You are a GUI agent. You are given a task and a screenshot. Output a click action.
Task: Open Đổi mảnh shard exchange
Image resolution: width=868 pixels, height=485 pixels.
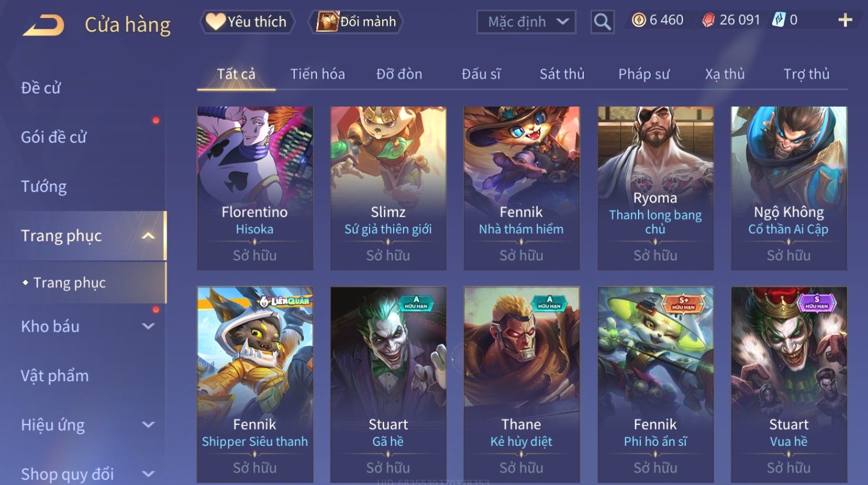[356, 22]
